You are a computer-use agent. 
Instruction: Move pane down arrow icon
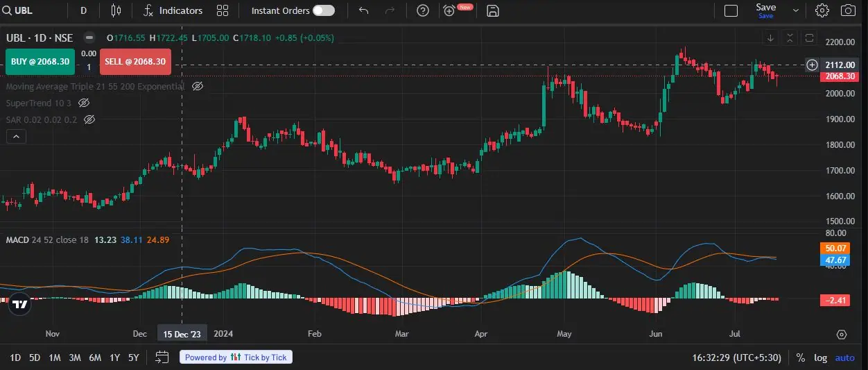770,37
